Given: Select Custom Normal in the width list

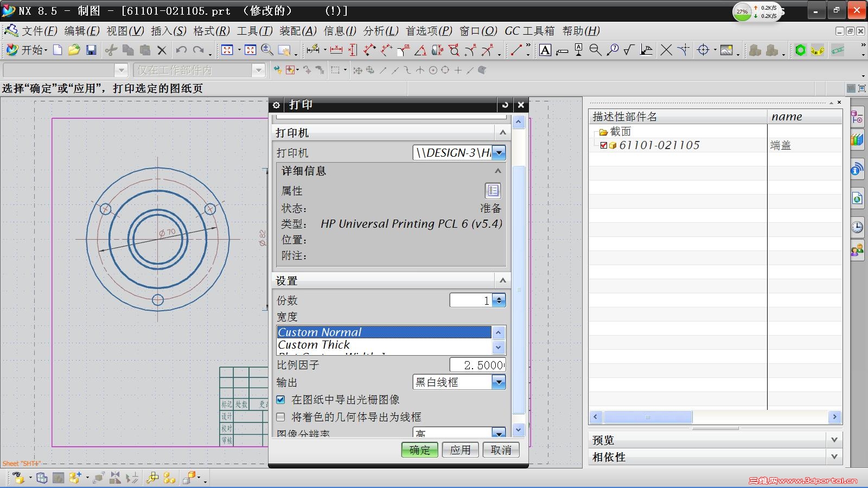Looking at the screenshot, I should tap(384, 332).
